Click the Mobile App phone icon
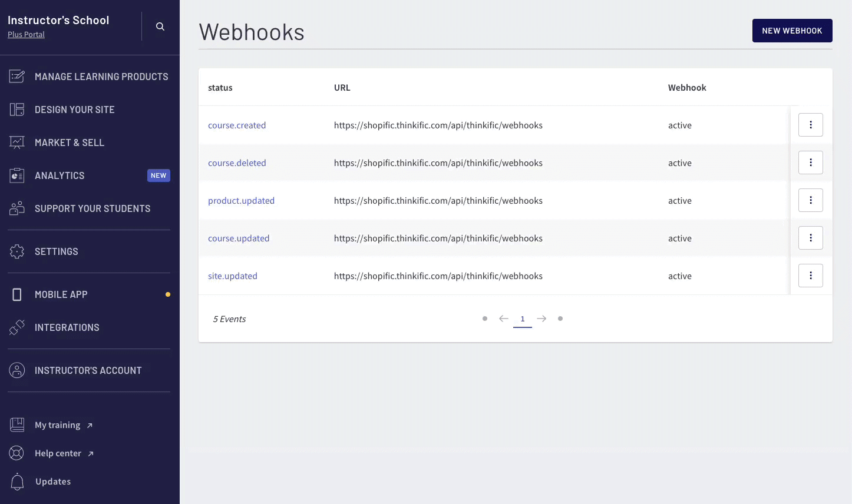This screenshot has width=852, height=504. tap(17, 294)
